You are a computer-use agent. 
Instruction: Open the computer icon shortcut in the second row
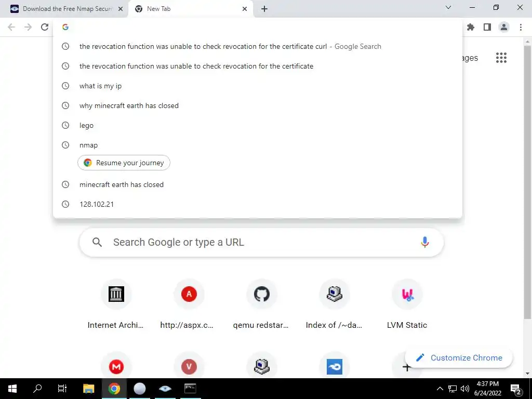coord(262,366)
